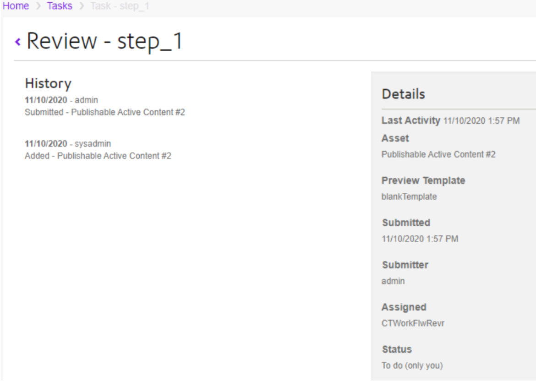Click the Submitted date 11/10/2020 1:57 PM
The width and height of the screenshot is (536, 392).
[419, 239]
